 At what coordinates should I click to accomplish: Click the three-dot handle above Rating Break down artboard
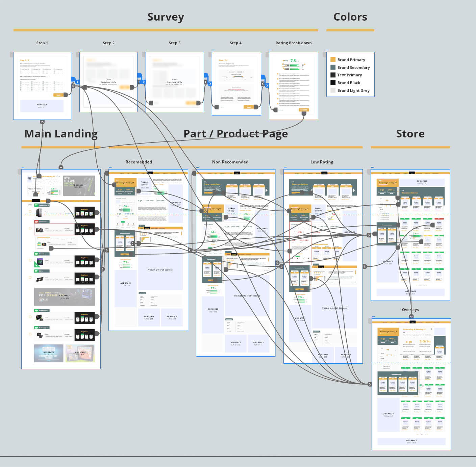click(x=271, y=50)
